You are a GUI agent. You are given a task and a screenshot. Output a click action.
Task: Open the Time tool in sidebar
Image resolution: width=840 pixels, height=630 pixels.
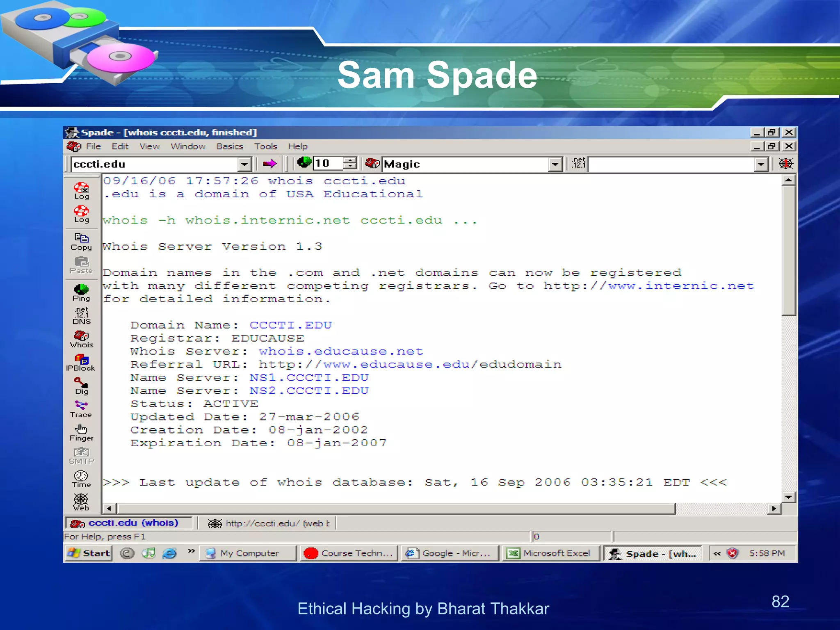pos(81,479)
